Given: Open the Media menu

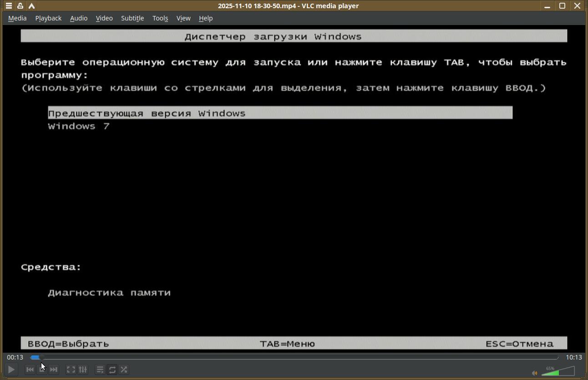Looking at the screenshot, I should tap(17, 18).
